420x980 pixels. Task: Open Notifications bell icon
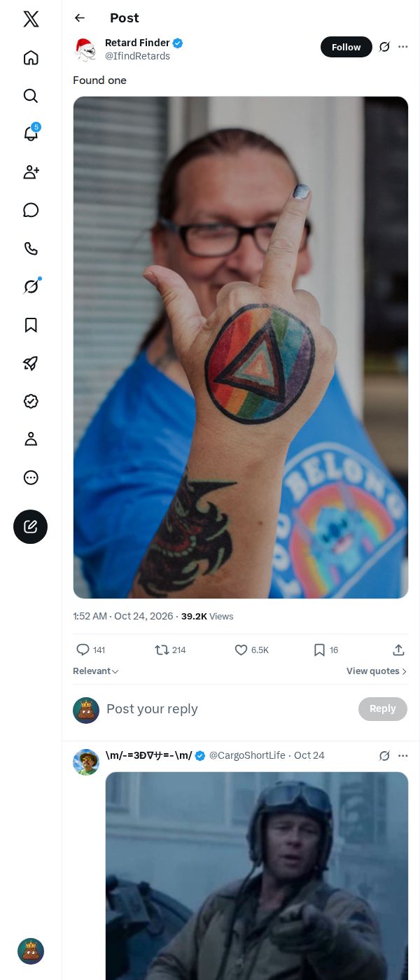pos(31,134)
